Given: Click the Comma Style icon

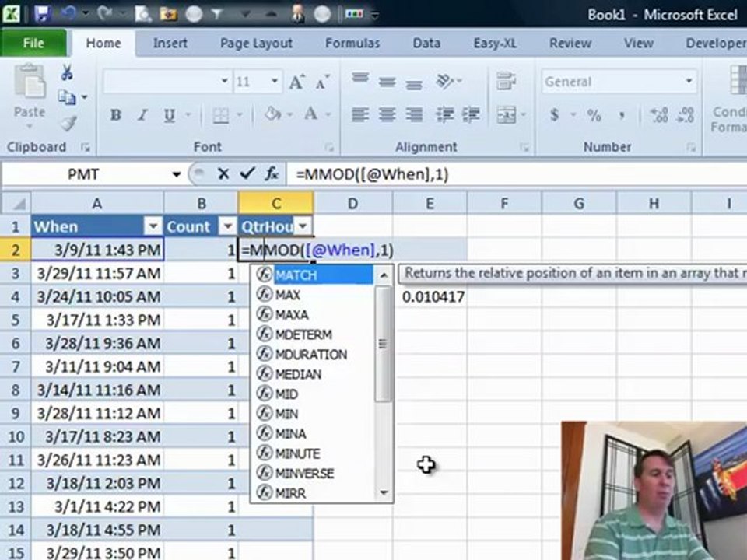Looking at the screenshot, I should pyautogui.click(x=622, y=115).
